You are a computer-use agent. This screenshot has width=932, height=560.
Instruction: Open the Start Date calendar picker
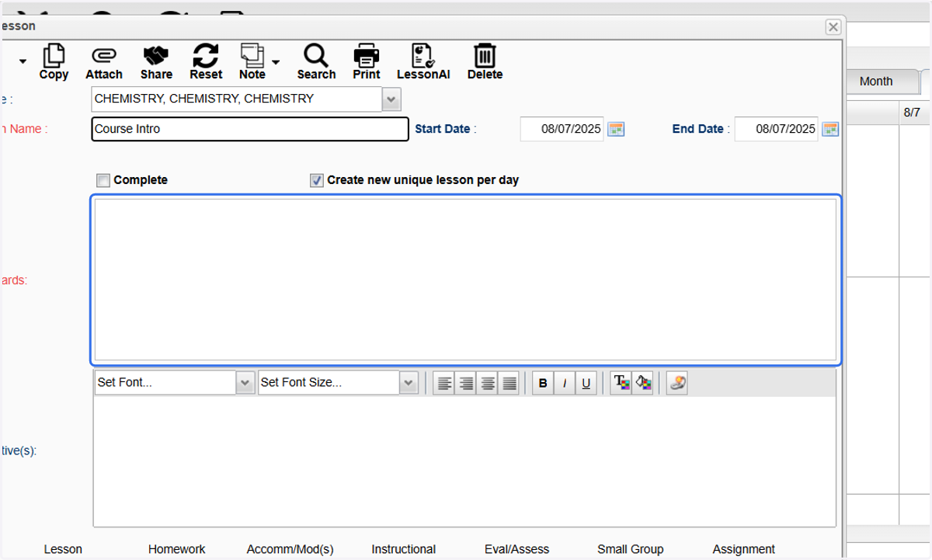[x=616, y=129]
